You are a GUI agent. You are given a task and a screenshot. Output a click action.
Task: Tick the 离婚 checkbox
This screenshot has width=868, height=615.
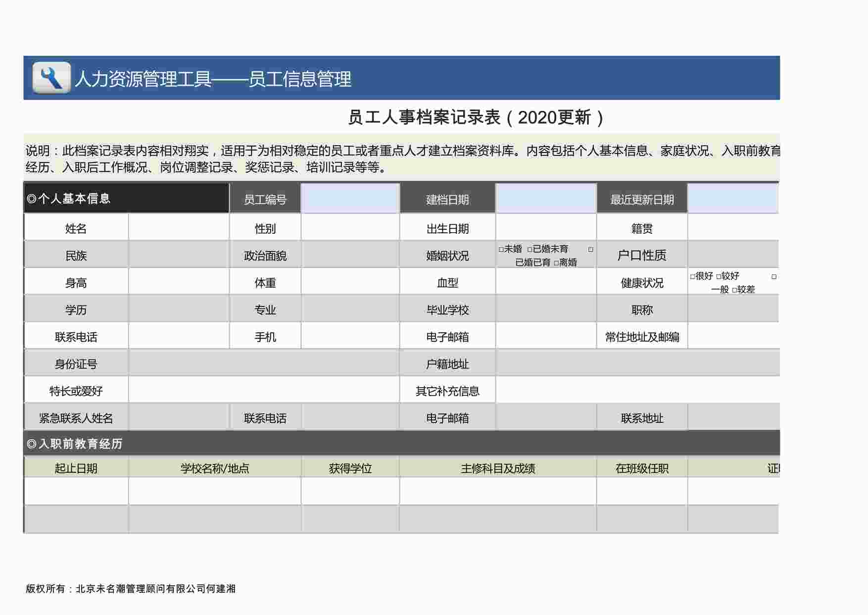[x=556, y=263]
